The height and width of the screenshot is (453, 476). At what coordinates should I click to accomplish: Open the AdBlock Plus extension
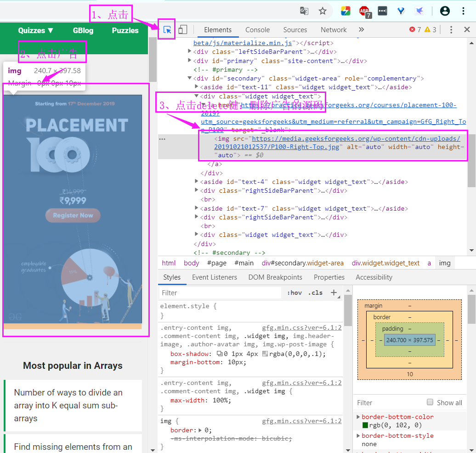click(x=365, y=11)
